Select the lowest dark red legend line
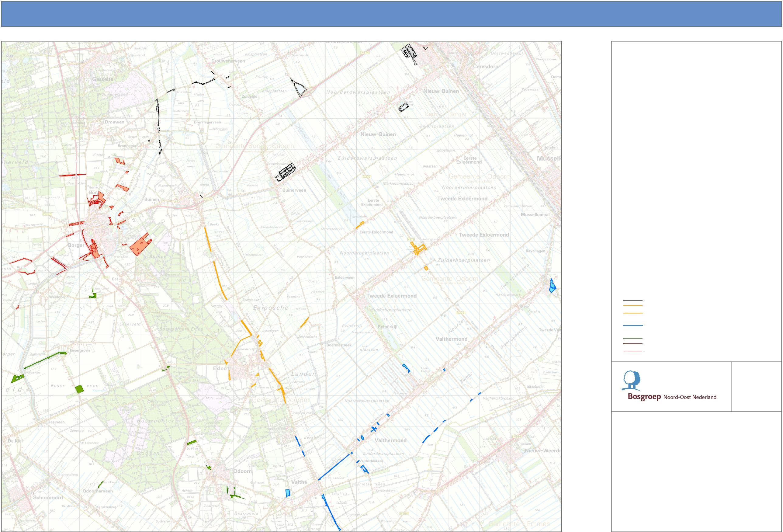Image resolution: width=783 pixels, height=532 pixels. tap(633, 351)
